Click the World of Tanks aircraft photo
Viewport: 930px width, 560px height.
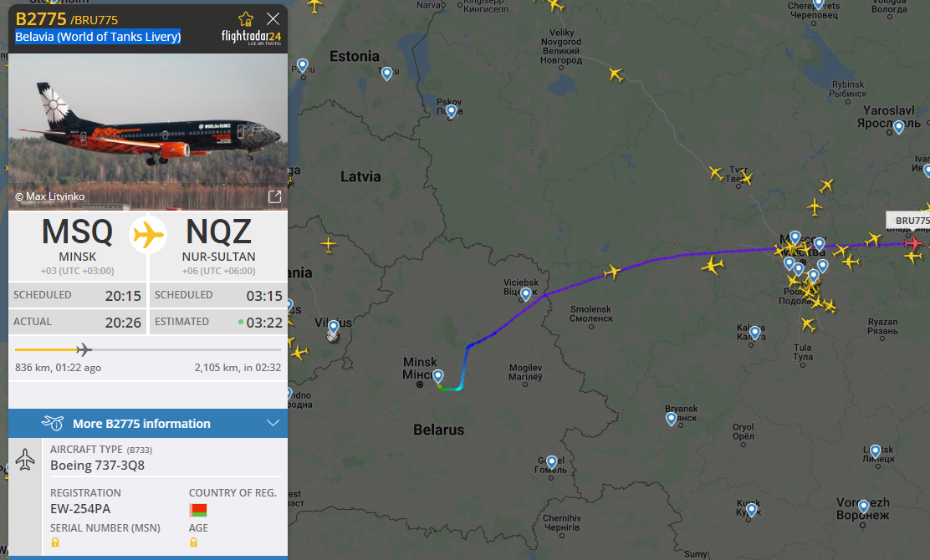pos(148,131)
